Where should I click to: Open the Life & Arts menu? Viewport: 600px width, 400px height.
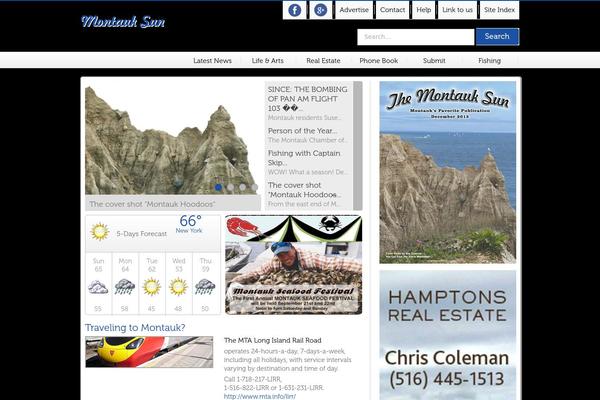[x=267, y=60]
